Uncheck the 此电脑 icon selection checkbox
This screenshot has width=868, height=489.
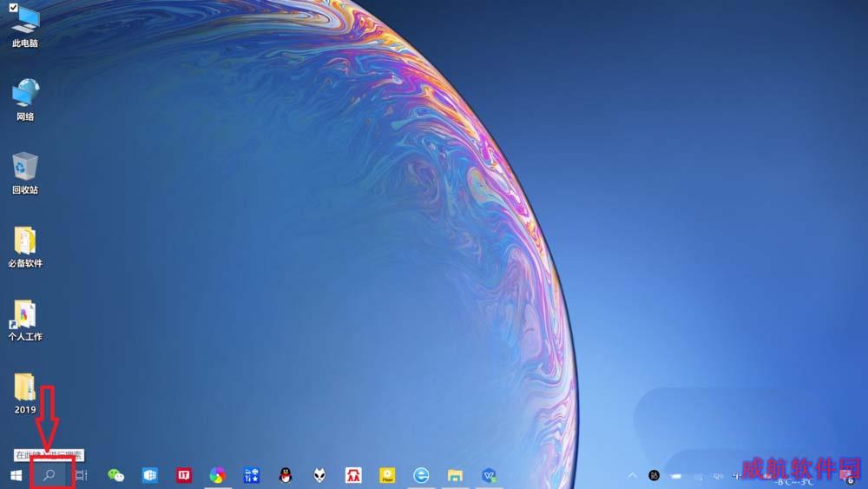13,8
